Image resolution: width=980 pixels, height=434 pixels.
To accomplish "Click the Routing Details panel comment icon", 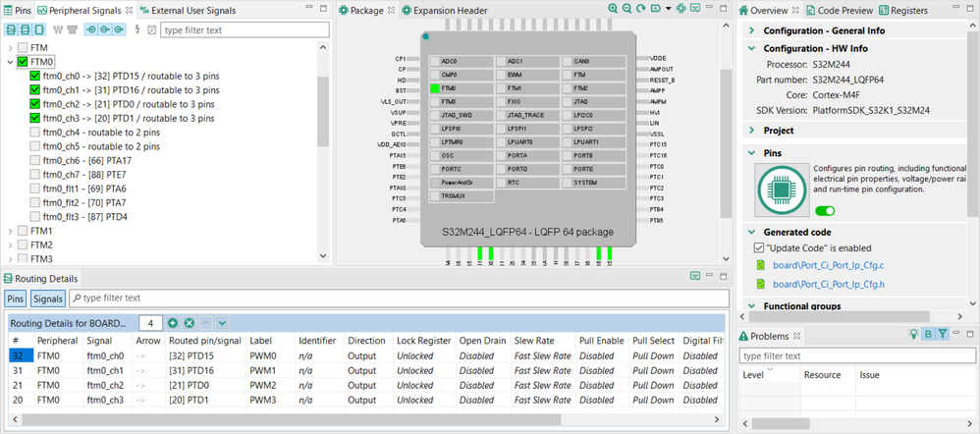I will [x=695, y=276].
